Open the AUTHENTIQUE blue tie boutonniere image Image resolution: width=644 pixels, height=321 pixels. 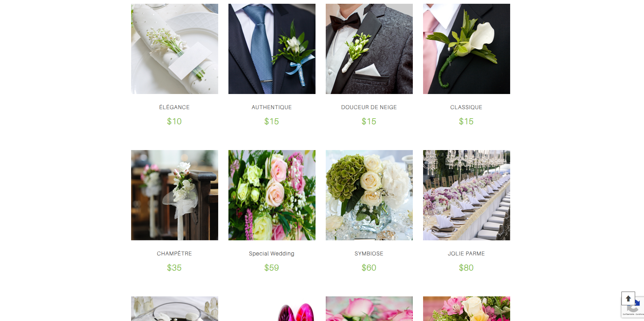click(272, 49)
